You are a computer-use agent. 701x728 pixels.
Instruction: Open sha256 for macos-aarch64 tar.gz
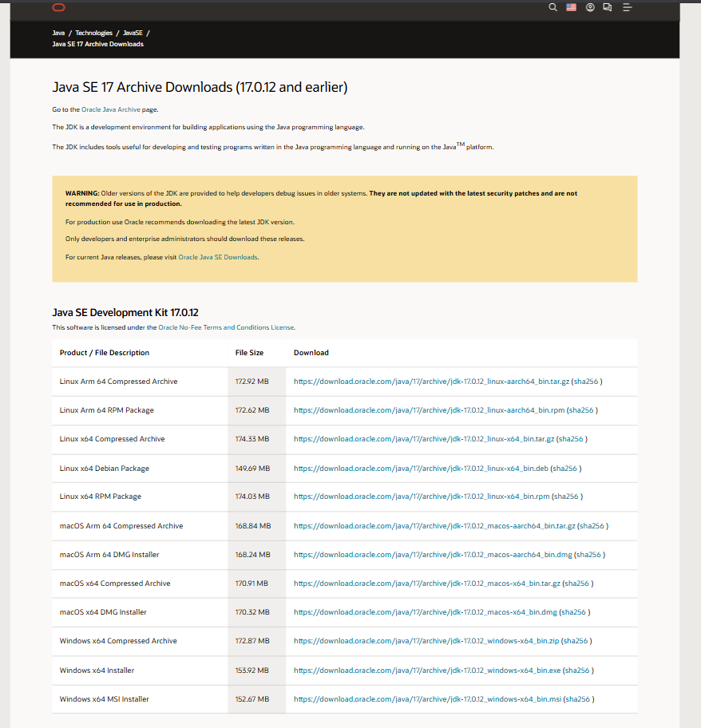point(592,526)
